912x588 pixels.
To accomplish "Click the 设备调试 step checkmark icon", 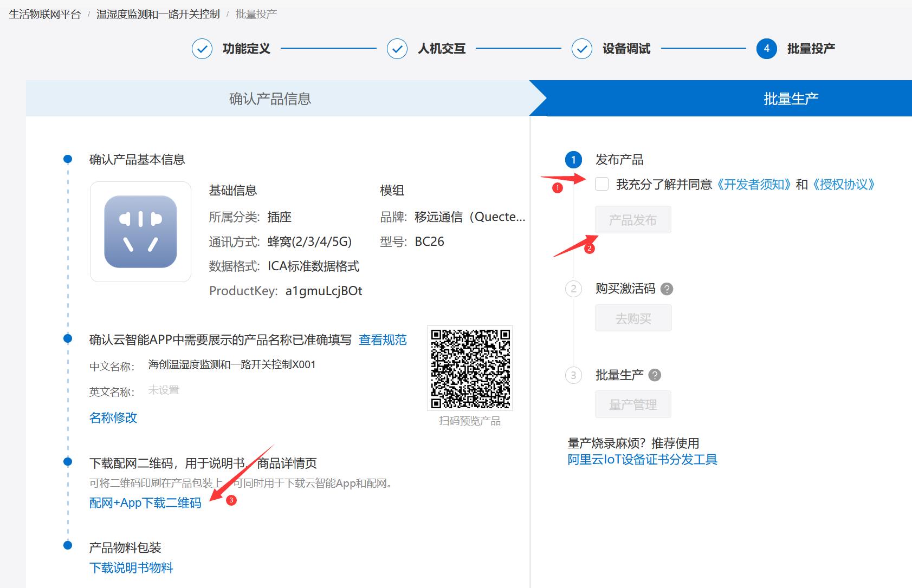I will [582, 49].
